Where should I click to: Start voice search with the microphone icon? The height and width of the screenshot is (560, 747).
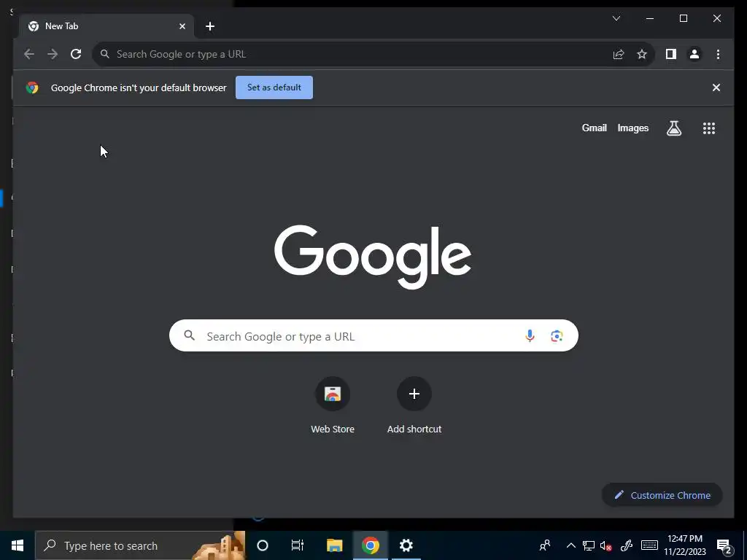530,335
